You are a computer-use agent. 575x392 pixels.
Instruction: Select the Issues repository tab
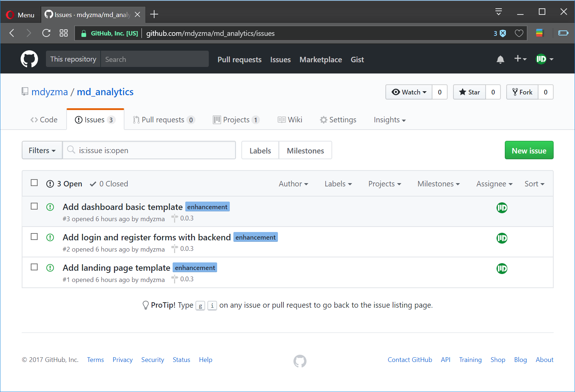pyautogui.click(x=95, y=120)
